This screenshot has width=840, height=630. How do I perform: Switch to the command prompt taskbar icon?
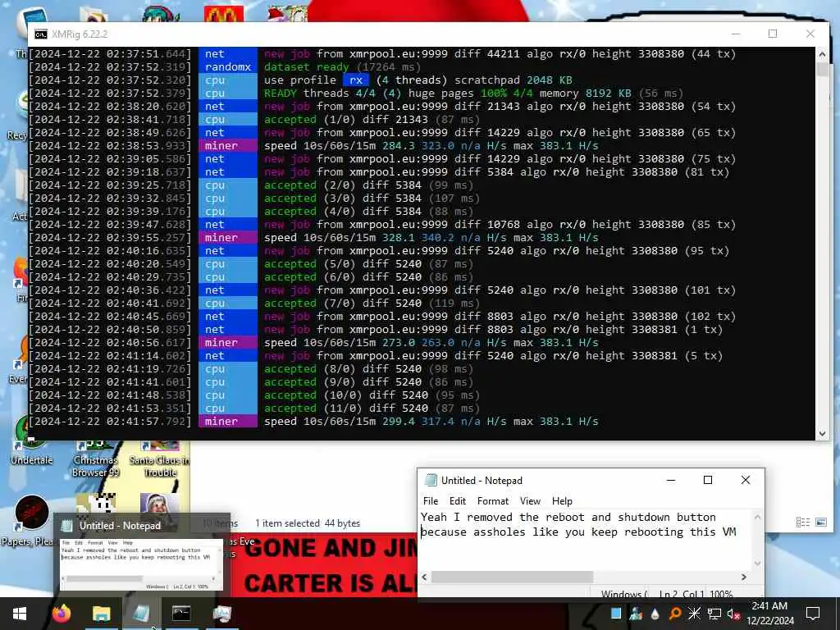click(x=181, y=614)
